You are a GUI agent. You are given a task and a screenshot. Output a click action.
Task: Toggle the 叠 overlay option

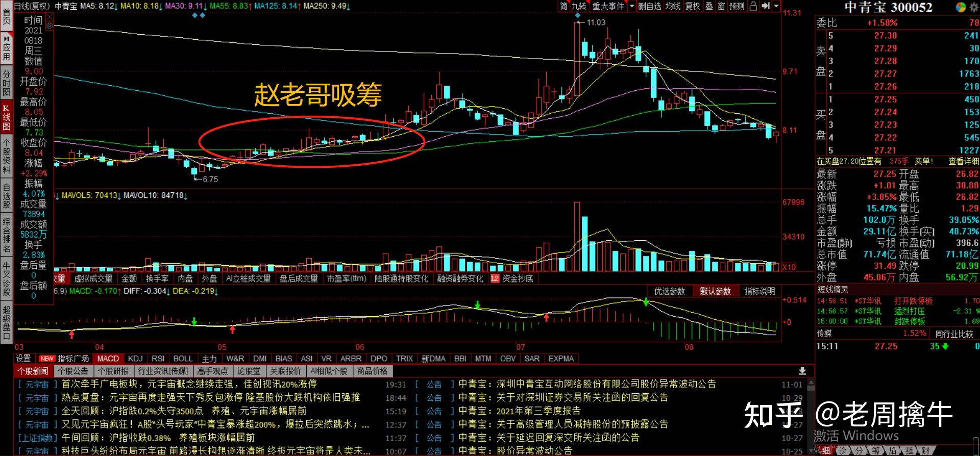[709, 6]
